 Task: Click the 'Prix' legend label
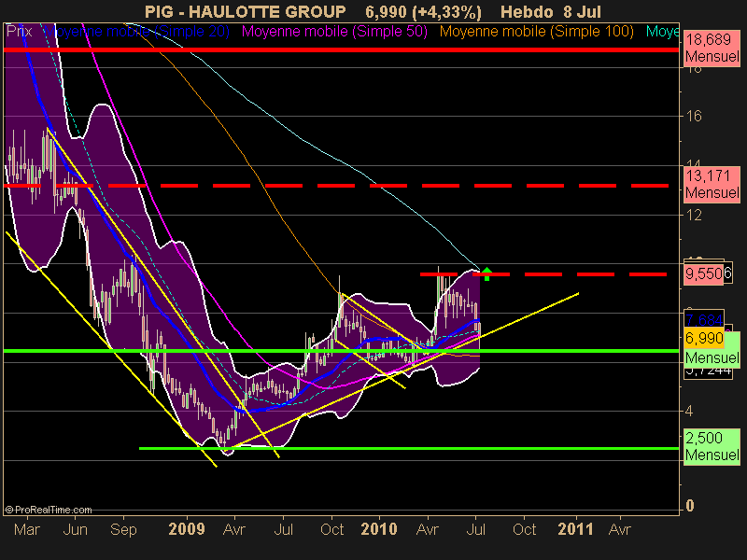tap(19, 32)
